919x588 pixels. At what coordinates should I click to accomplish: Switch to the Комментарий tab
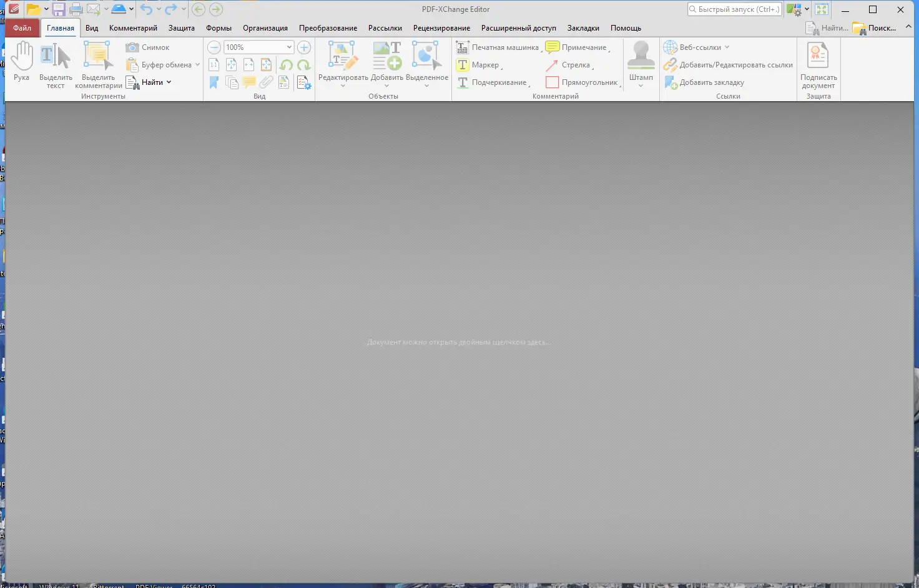[133, 28]
